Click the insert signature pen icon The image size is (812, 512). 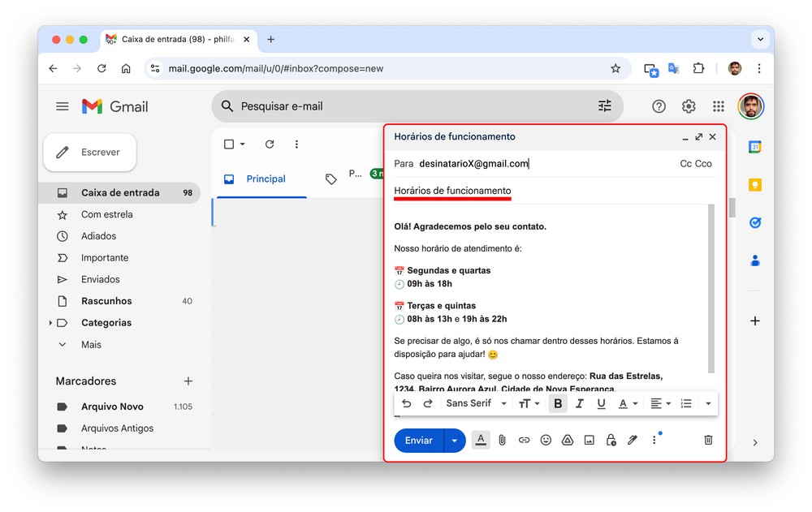(633, 440)
